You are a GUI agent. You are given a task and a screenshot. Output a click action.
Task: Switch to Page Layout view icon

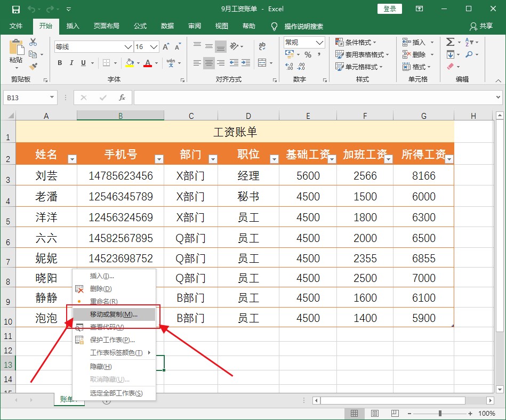click(x=375, y=413)
